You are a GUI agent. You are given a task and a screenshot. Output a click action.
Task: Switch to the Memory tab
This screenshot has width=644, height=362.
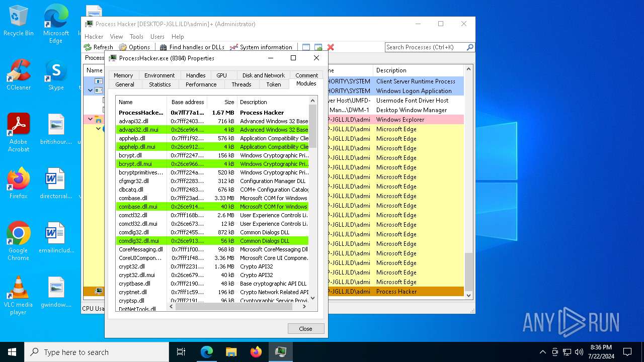[123, 75]
